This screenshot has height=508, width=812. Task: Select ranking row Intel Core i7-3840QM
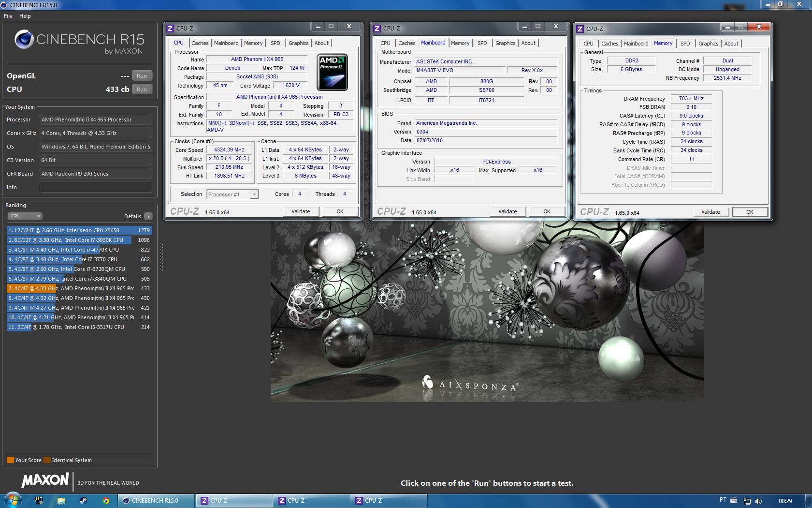[79, 279]
